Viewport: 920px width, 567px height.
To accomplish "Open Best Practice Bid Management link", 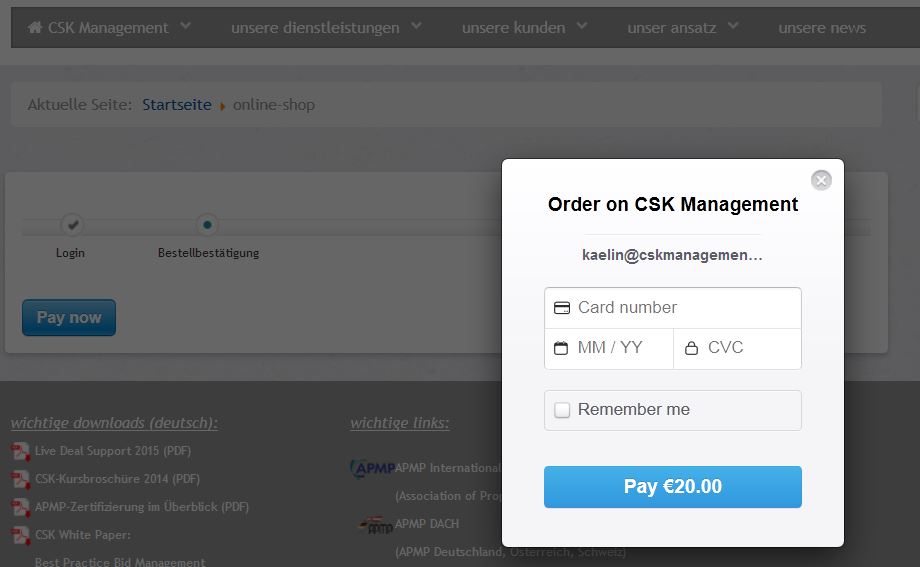I will [120, 562].
